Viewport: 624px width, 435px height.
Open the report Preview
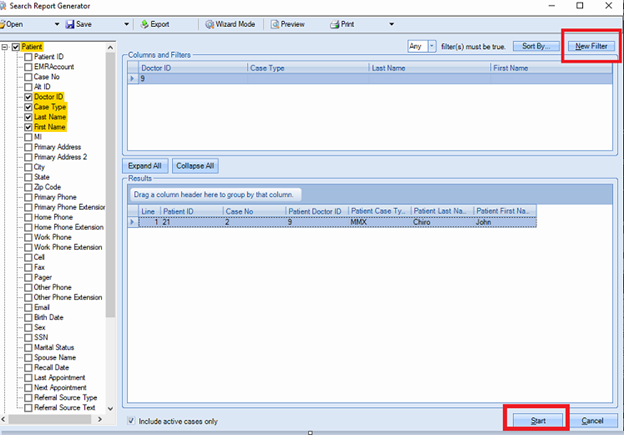click(286, 23)
